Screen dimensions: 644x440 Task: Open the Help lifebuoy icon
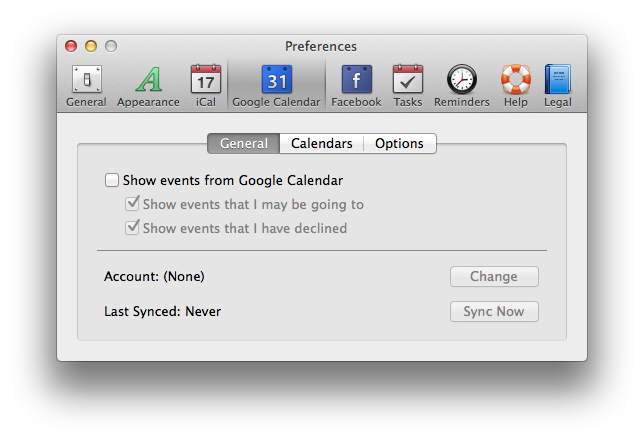tap(516, 80)
